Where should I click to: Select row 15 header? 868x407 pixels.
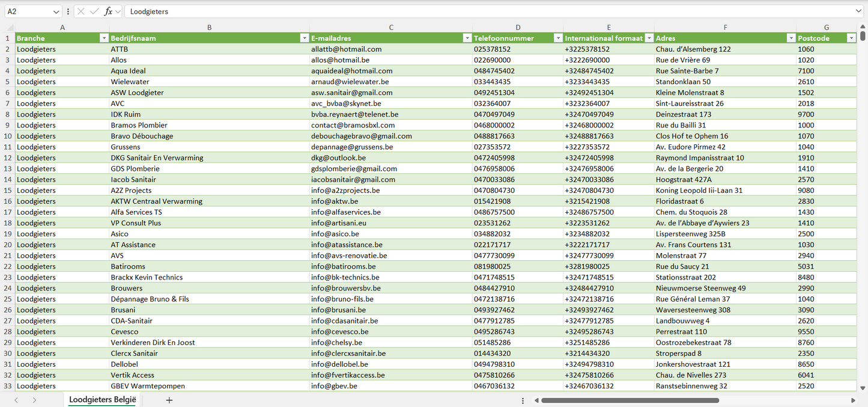tap(8, 191)
